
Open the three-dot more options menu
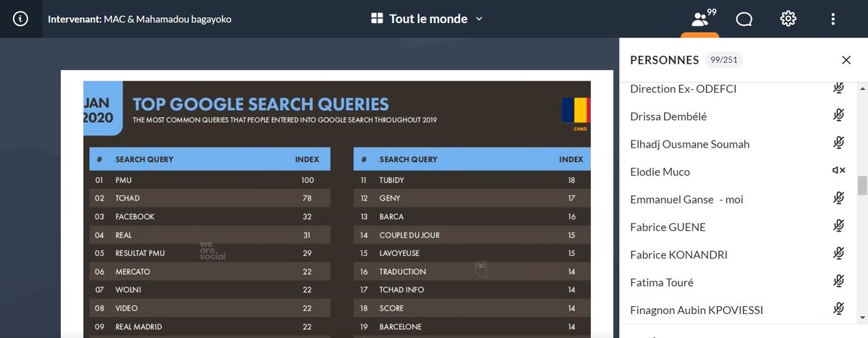click(833, 19)
